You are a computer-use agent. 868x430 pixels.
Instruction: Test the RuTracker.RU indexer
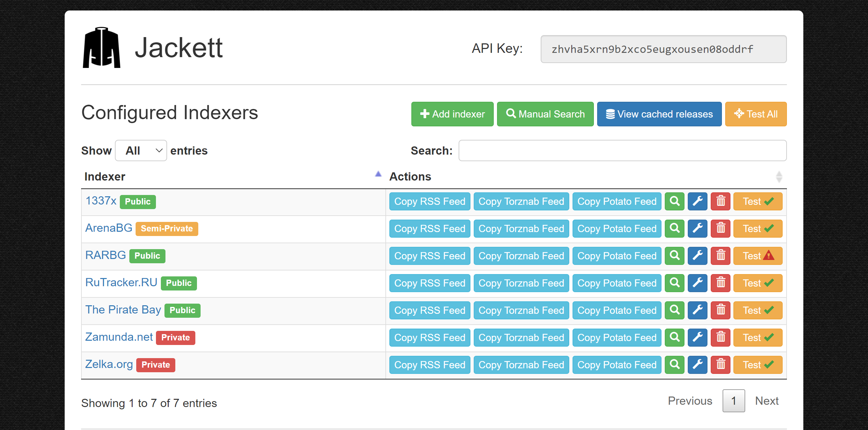(x=758, y=283)
